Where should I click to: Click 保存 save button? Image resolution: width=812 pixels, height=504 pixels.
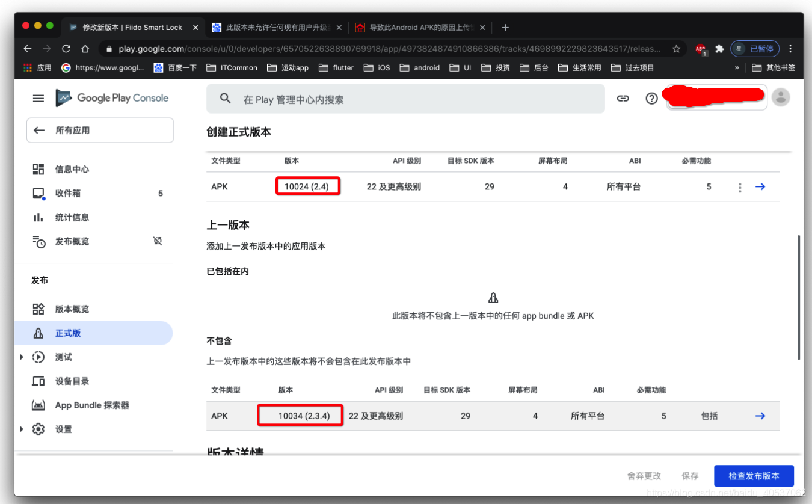point(690,476)
